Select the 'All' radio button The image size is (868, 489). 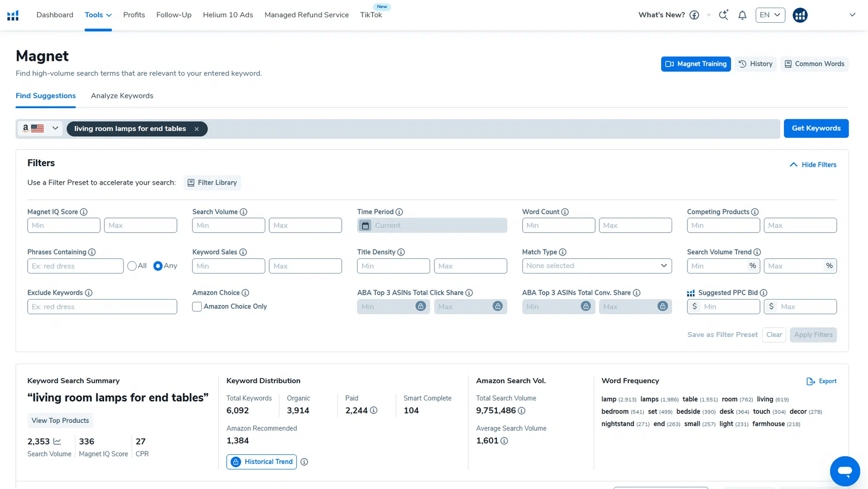click(x=132, y=266)
